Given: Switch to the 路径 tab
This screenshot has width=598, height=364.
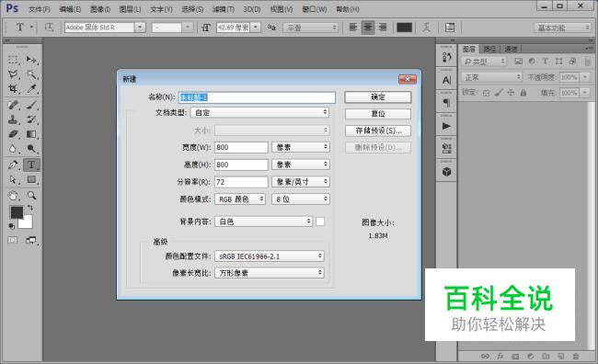Looking at the screenshot, I should 489,49.
